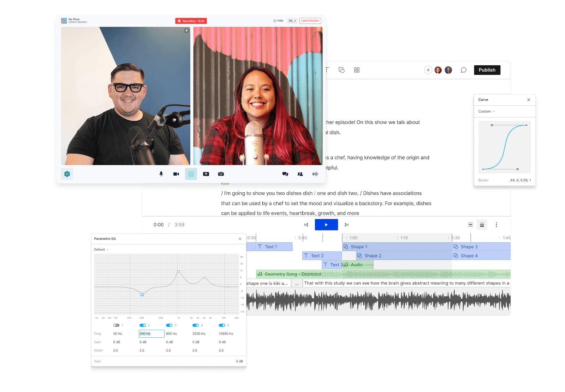Open audio waveform settings in session toolbar

pyautogui.click(x=315, y=174)
